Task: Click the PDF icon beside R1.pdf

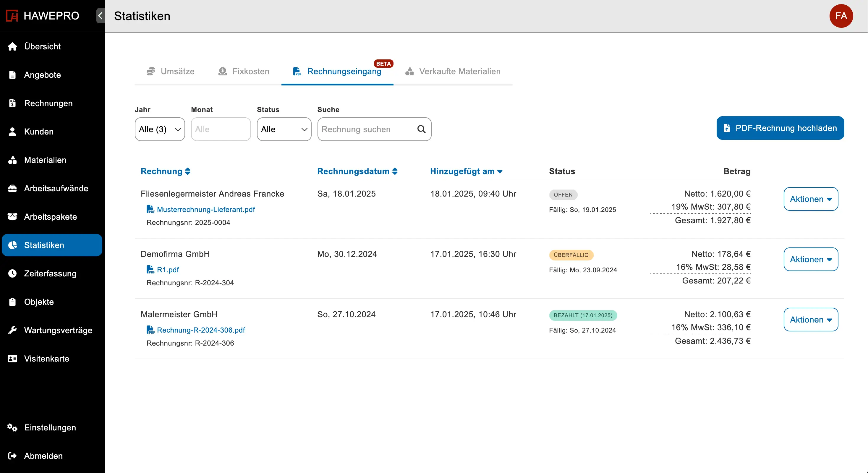Action: 150,270
